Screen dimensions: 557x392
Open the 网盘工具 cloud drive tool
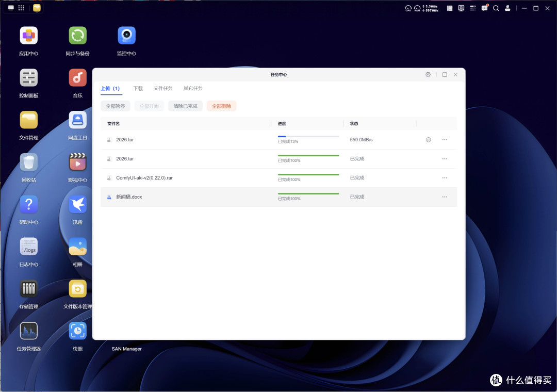coord(78,120)
